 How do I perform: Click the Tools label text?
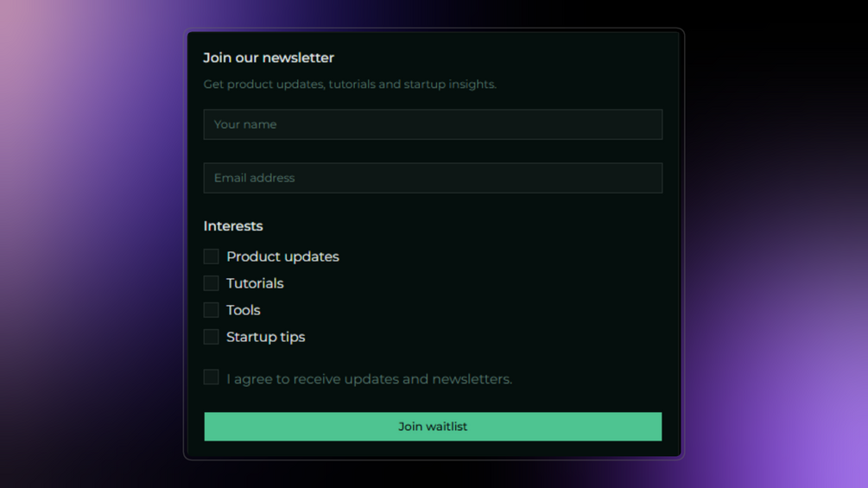(x=243, y=310)
